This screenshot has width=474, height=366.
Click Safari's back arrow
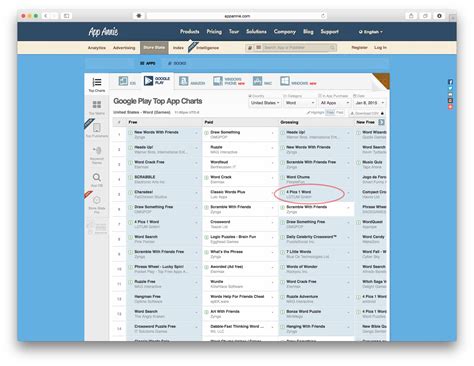(x=46, y=16)
